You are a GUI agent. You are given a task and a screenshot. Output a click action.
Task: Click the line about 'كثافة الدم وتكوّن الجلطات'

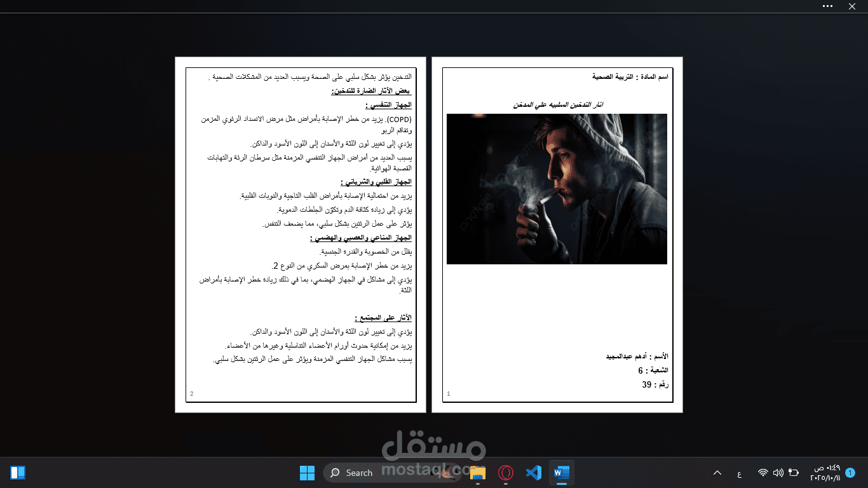344,210
